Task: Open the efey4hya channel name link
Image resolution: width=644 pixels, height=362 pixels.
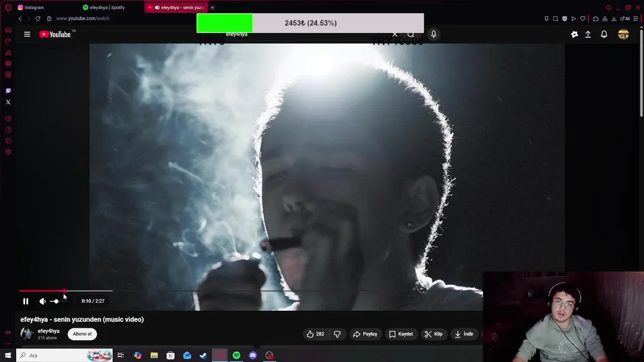Action: tap(48, 331)
